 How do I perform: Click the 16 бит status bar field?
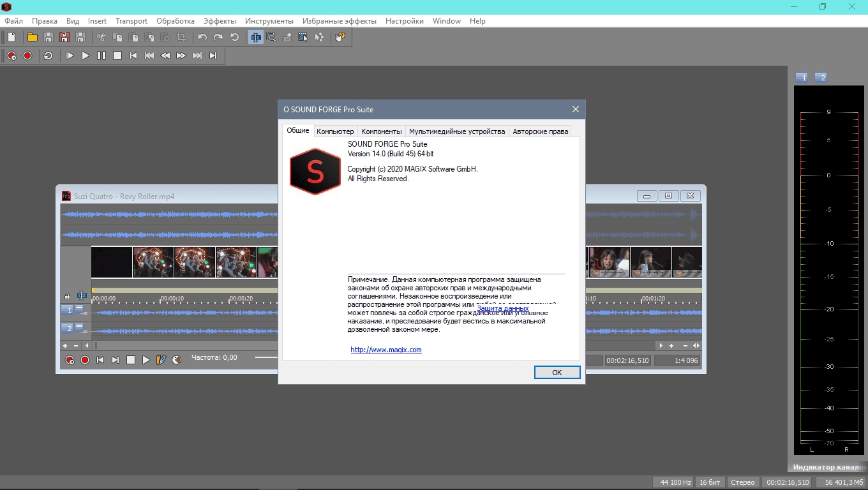pyautogui.click(x=710, y=483)
